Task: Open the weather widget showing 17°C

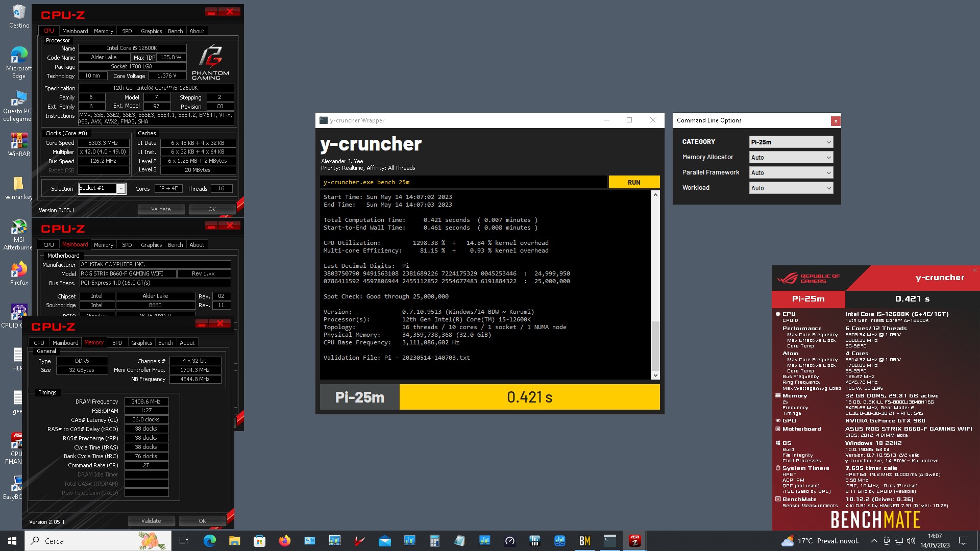Action: [x=820, y=541]
